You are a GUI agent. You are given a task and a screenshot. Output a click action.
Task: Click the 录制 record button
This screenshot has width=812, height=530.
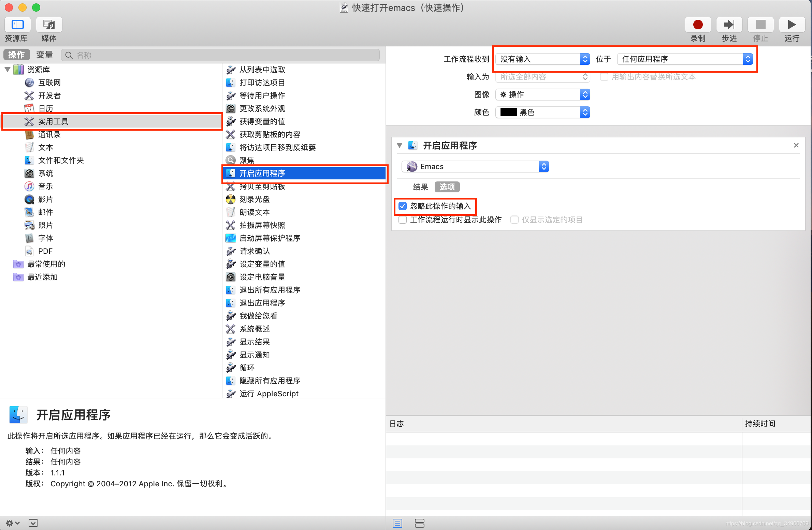(x=698, y=25)
